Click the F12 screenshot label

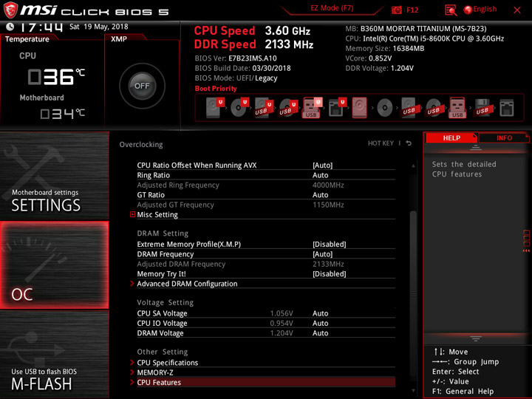pos(412,10)
